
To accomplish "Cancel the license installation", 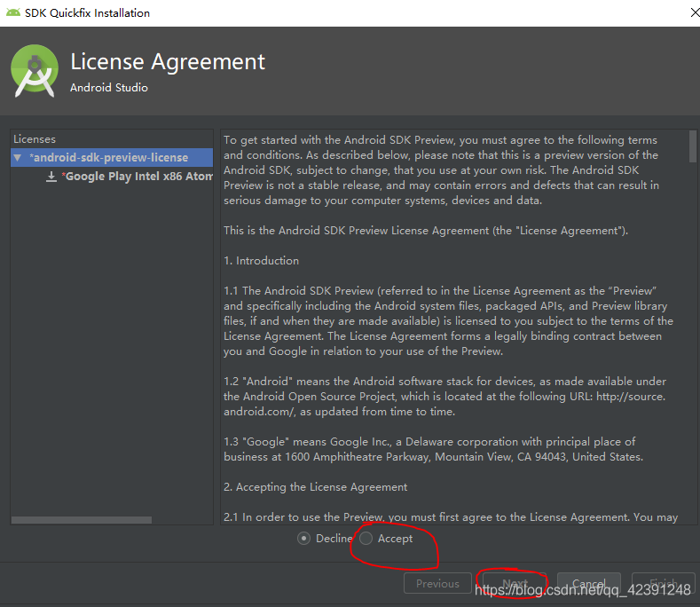I will [589, 584].
